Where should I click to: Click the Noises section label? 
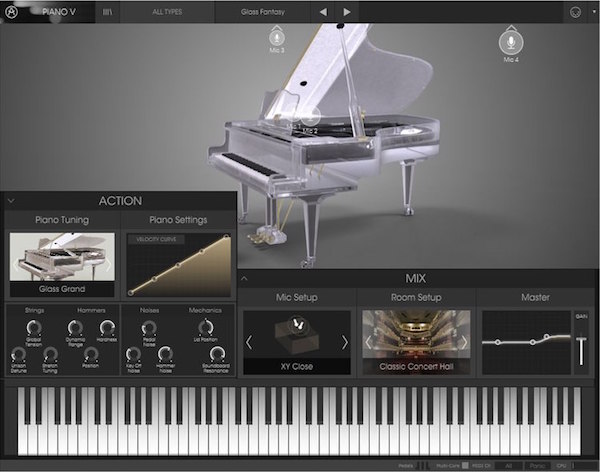[x=149, y=310]
